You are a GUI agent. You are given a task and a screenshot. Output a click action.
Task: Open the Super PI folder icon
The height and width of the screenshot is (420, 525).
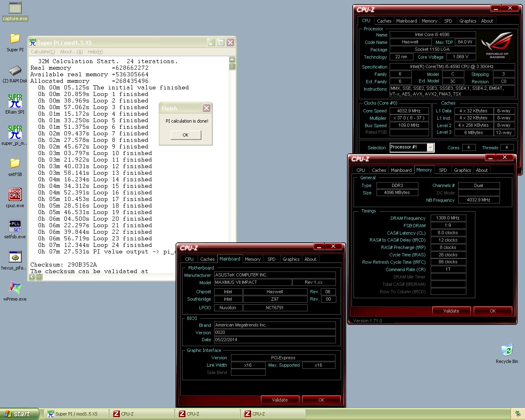(15, 43)
